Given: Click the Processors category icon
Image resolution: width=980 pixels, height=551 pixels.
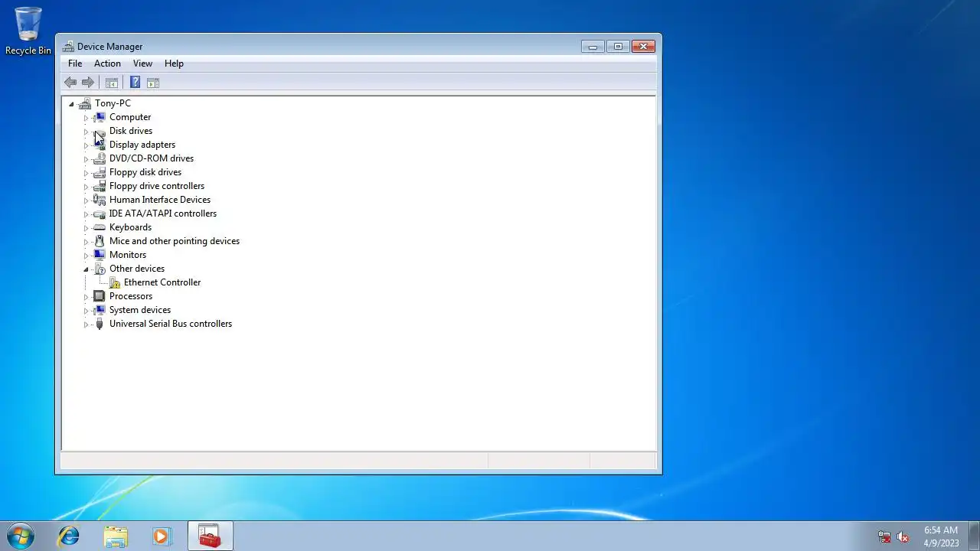Looking at the screenshot, I should click(100, 296).
